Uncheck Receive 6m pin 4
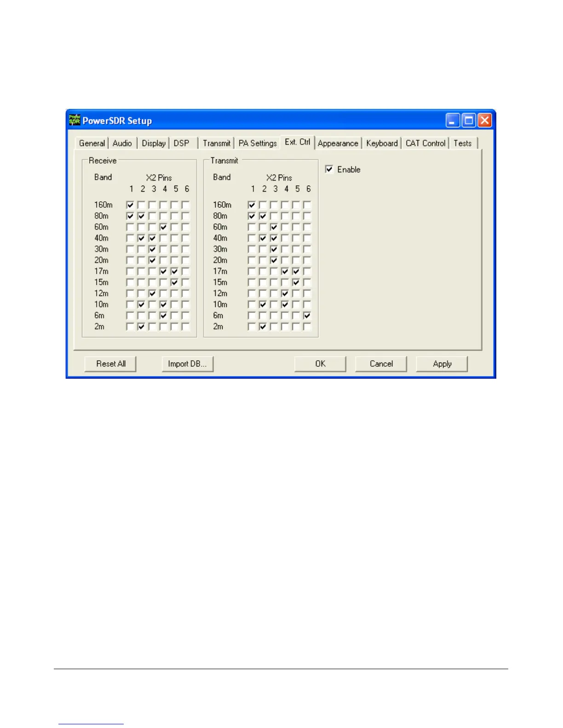Screen dimensions: 563x728 [163, 315]
